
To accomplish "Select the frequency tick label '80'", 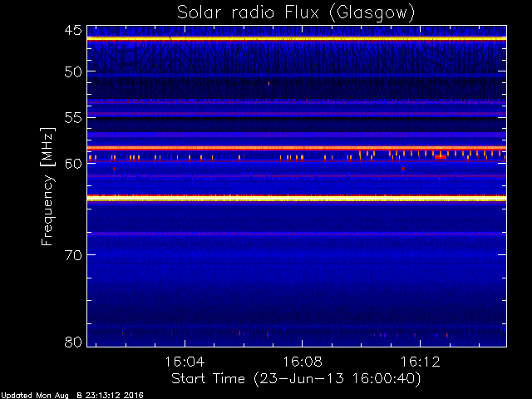I will 73,342.
